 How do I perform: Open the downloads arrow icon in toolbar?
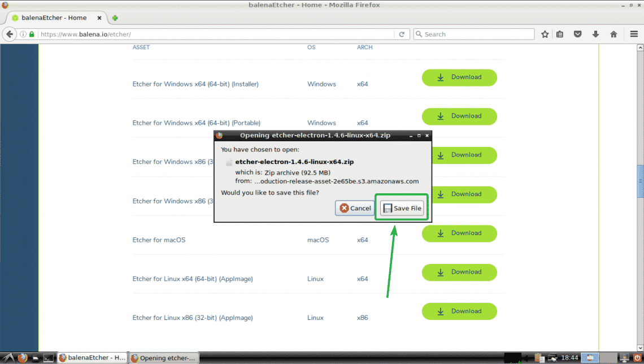tap(595, 34)
